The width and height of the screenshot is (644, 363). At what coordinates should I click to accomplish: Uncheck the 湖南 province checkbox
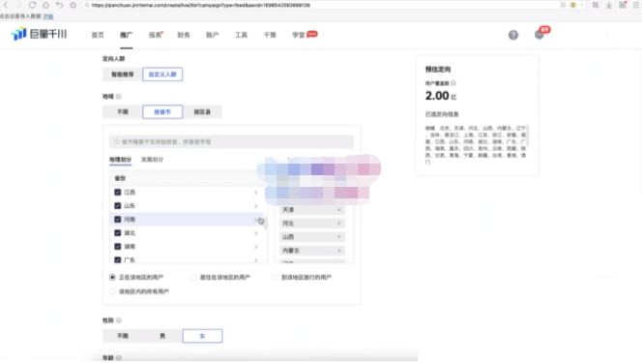[x=118, y=247]
